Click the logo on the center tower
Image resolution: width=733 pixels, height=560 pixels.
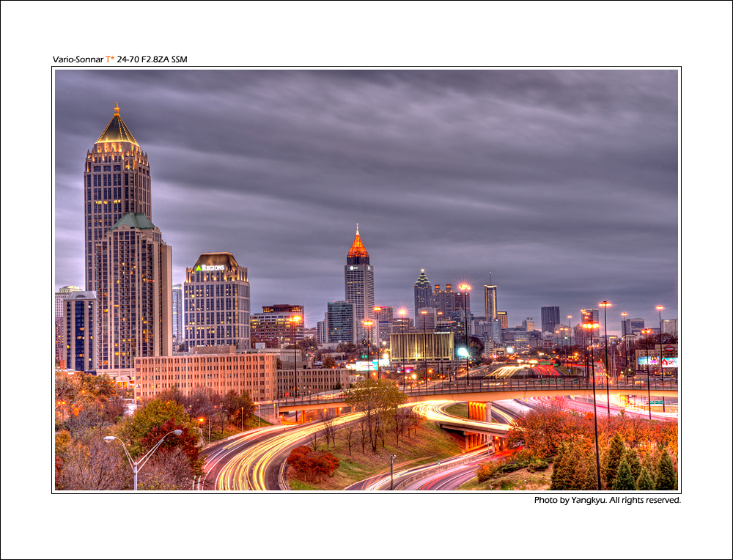pyautogui.click(x=354, y=268)
